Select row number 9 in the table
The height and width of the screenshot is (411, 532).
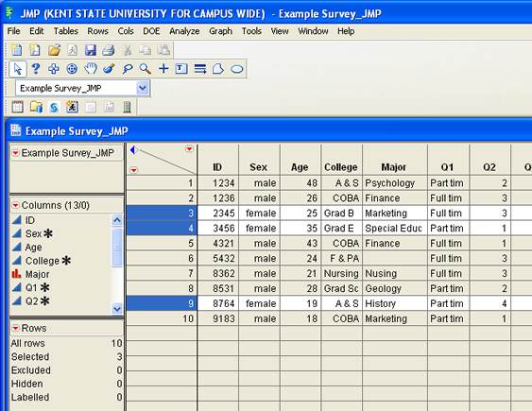click(162, 303)
